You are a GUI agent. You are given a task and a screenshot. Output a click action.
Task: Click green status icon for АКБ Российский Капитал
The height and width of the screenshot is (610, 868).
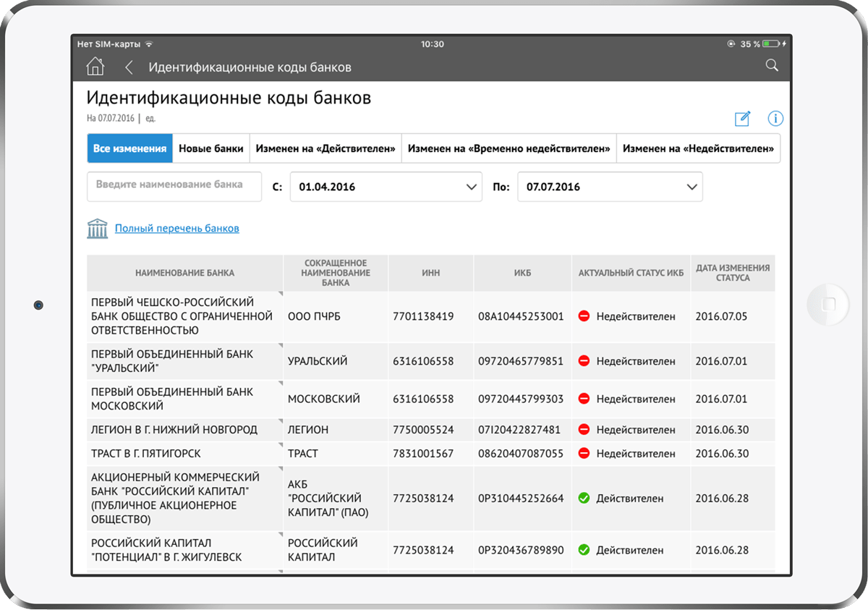pos(584,499)
